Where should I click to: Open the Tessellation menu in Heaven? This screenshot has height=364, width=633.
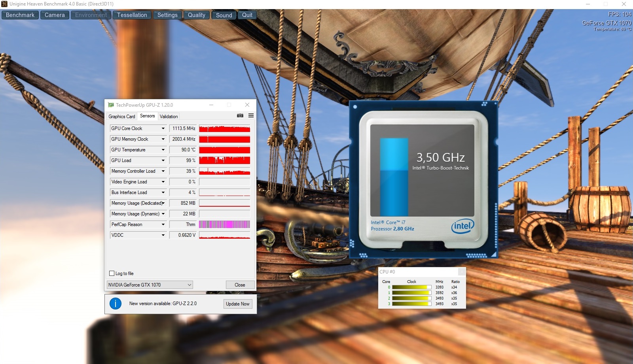tap(132, 15)
